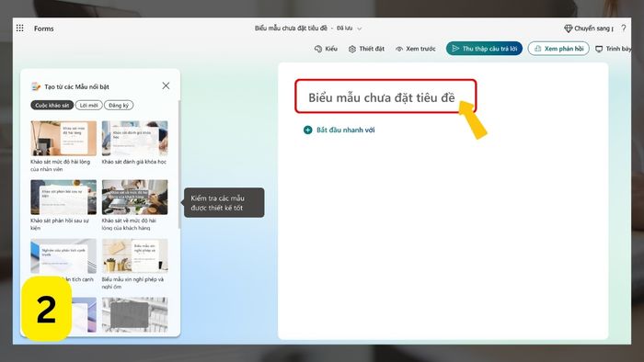Viewport: 644px width, 362px height.
Task: Click Thu thập câu trả lời button
Action: [x=484, y=49]
